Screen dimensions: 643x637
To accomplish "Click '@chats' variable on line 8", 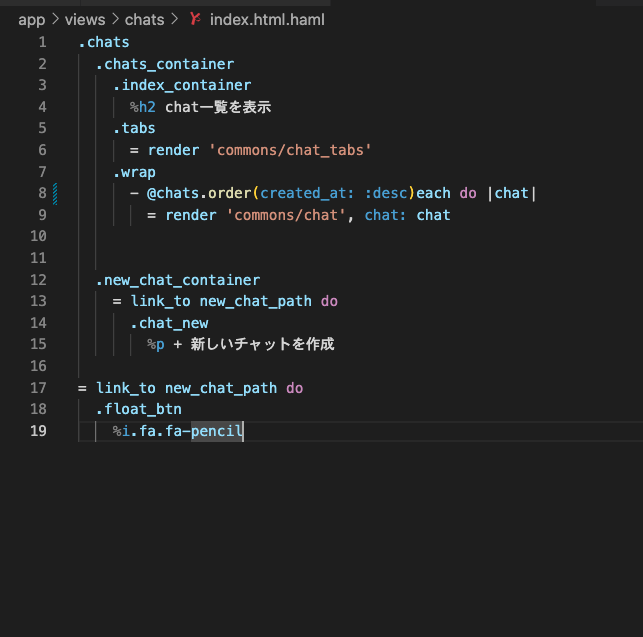I will [173, 193].
